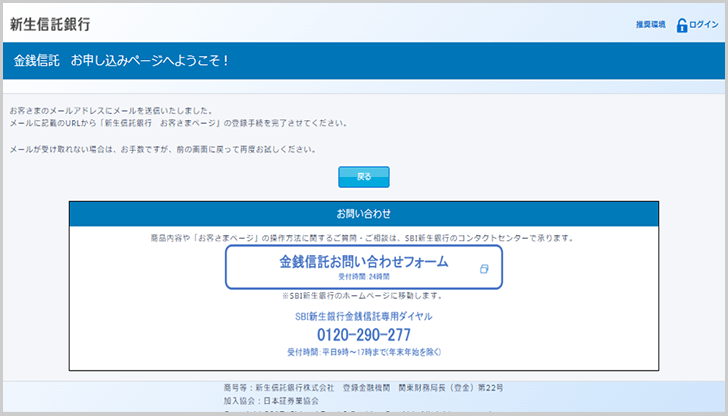Image resolution: width=728 pixels, height=416 pixels.
Task: Click the 平日9時〜17時 reception hours text
Action: click(x=364, y=352)
